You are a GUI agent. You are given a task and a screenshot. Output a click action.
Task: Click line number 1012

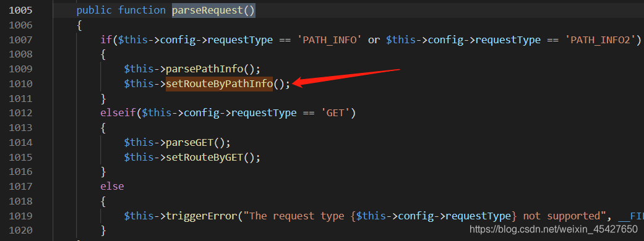click(20, 113)
